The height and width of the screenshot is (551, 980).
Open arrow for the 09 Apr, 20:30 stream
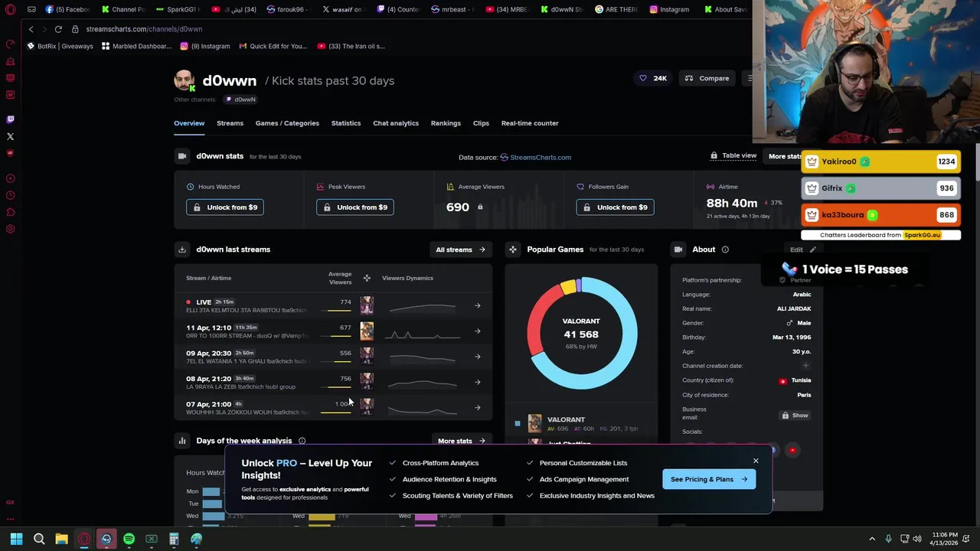point(477,357)
